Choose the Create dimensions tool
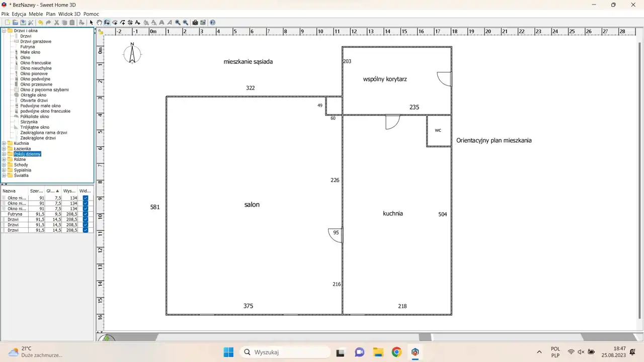 130,23
